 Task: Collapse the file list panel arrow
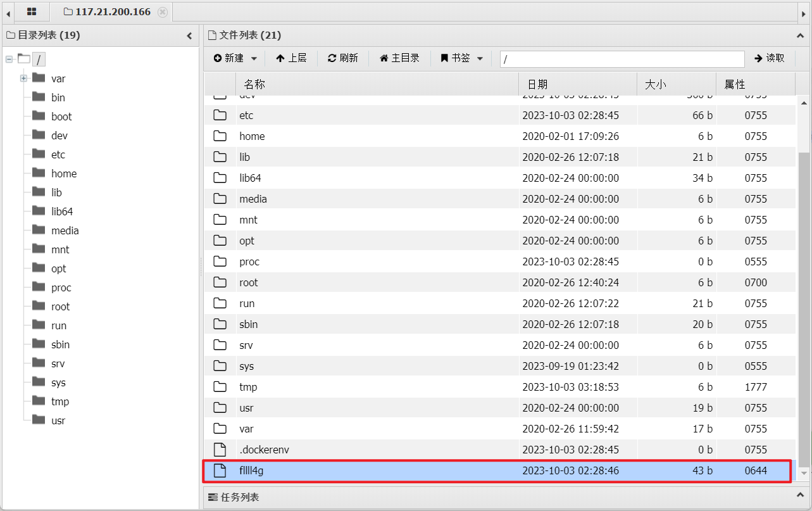[800, 36]
